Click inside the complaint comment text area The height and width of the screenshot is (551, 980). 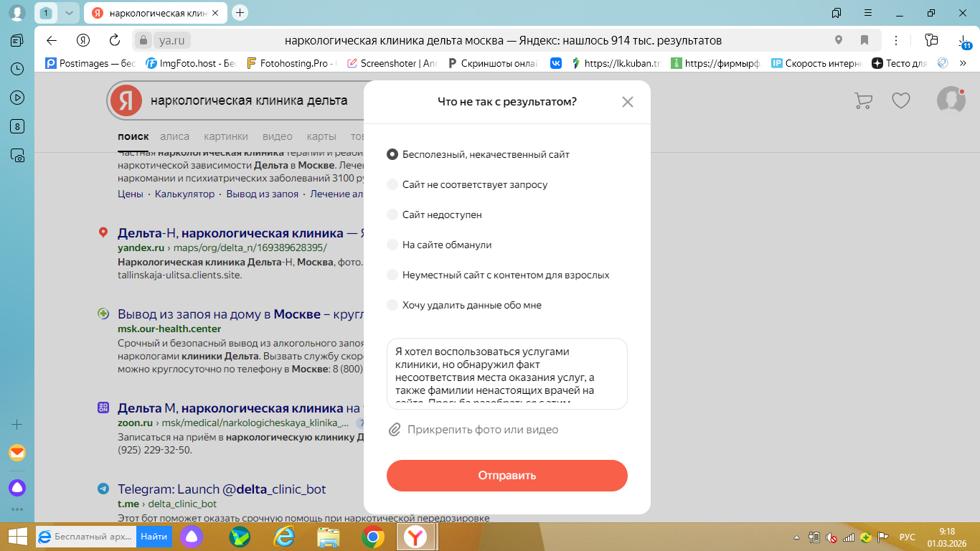tap(507, 374)
